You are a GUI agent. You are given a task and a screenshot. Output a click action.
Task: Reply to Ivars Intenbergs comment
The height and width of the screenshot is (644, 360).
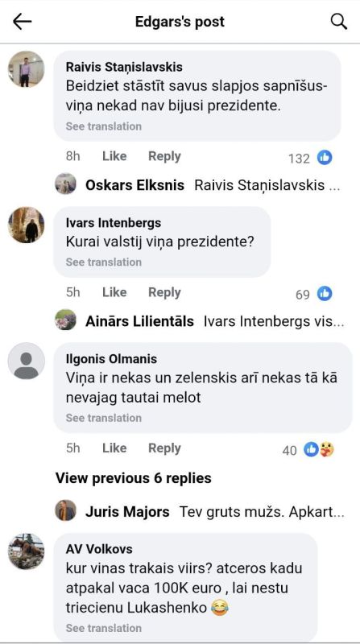click(x=164, y=292)
